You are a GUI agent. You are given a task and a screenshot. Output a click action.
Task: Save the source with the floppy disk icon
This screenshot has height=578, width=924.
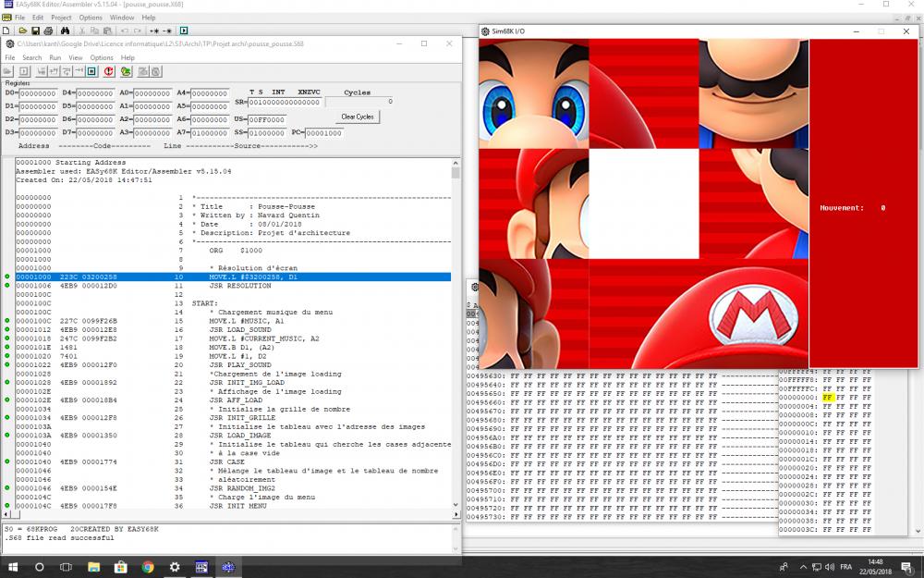35,31
